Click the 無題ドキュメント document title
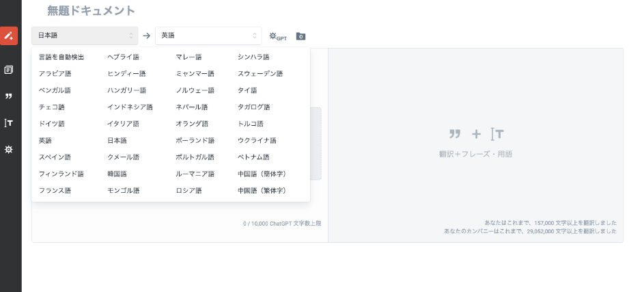Image resolution: width=644 pixels, height=292 pixels. [91, 11]
